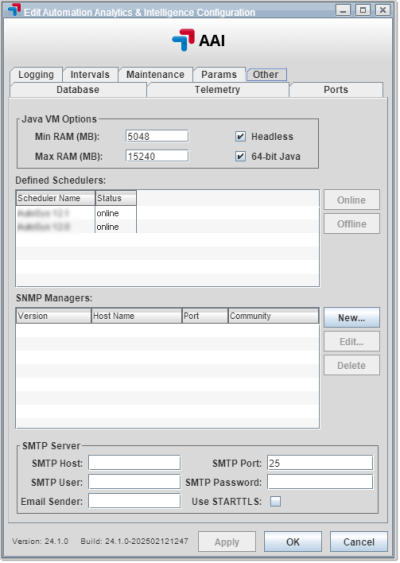Select the Maintenance tab
Screen dimensions: 400x563
click(155, 75)
